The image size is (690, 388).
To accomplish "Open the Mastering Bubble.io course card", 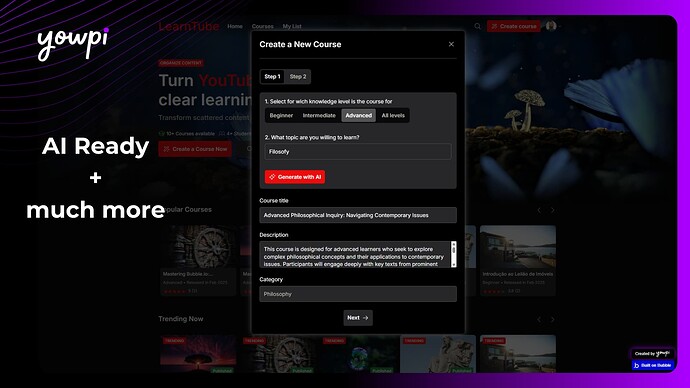I will coord(198,260).
